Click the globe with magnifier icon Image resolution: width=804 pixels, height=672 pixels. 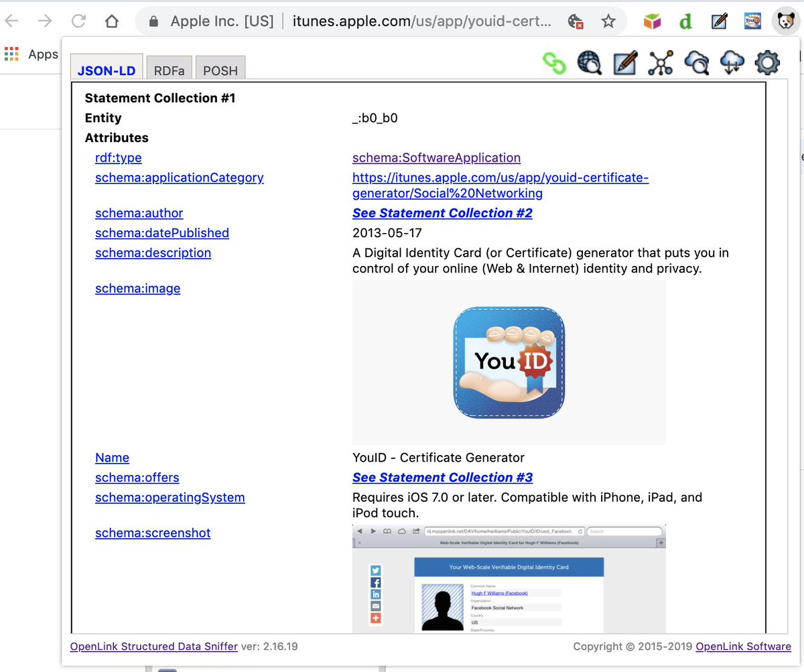tap(590, 63)
